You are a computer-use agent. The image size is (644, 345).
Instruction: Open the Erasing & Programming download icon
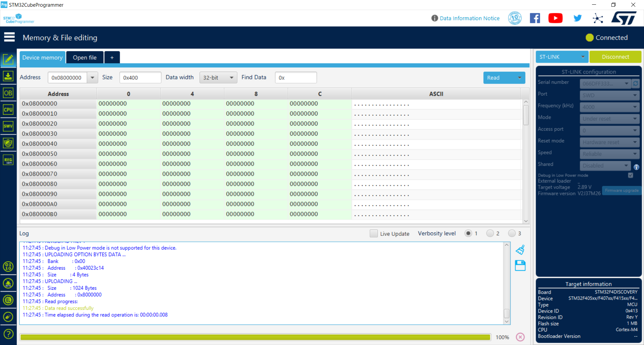pos(8,76)
